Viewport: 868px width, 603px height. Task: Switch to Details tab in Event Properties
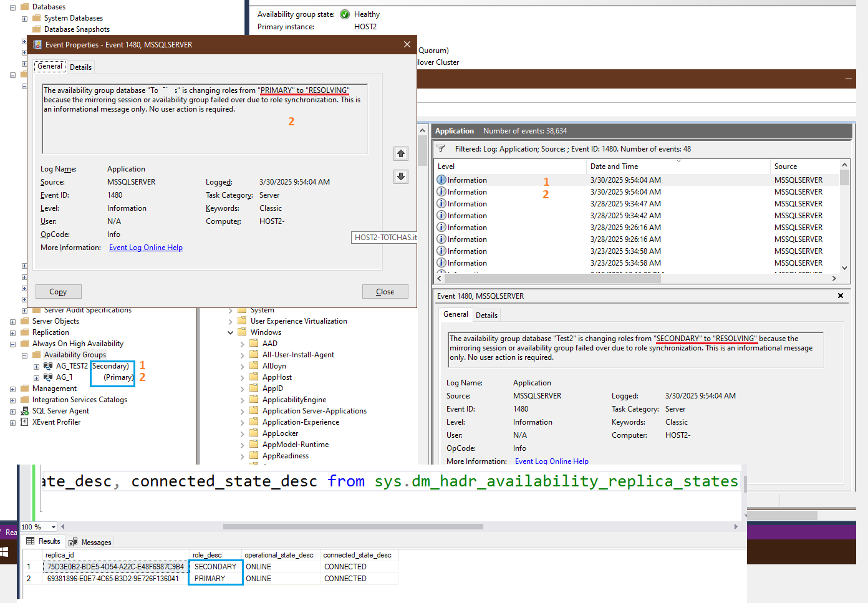80,67
